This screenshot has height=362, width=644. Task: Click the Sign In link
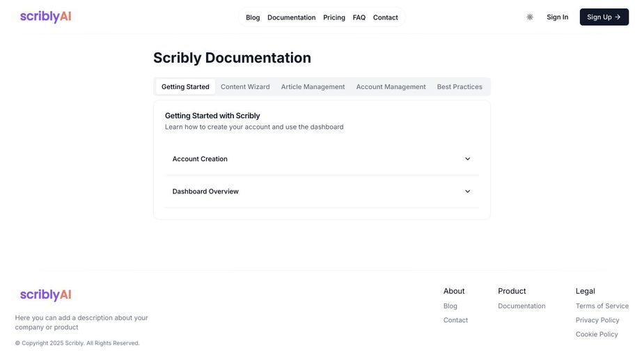(558, 17)
